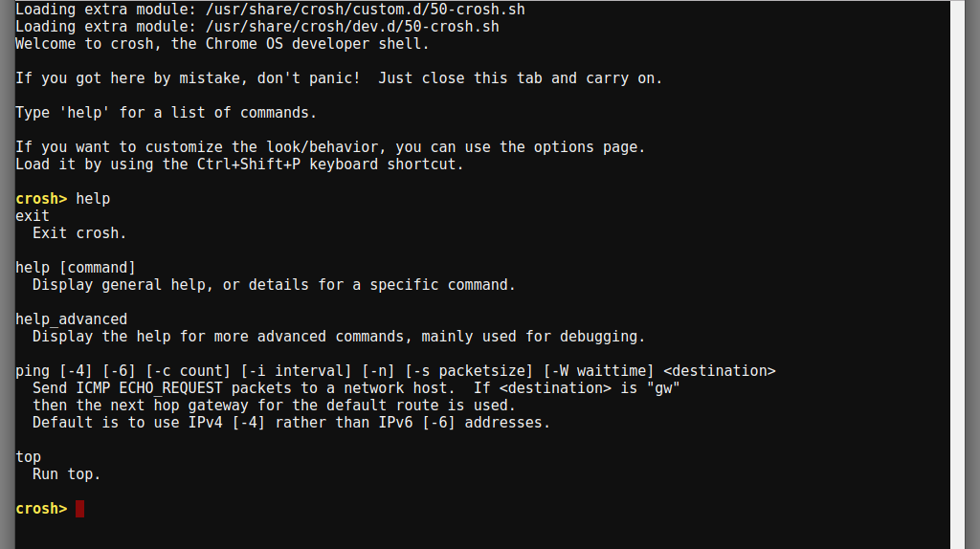
Task: Click the bottom yellow crosh> prompt
Action: 41,509
